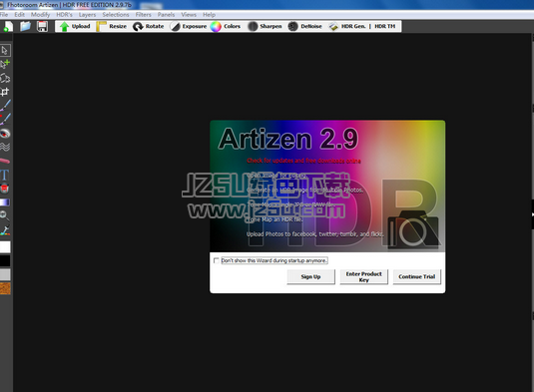Select the arrow pointer tool
The height and width of the screenshot is (392, 534).
[5, 50]
